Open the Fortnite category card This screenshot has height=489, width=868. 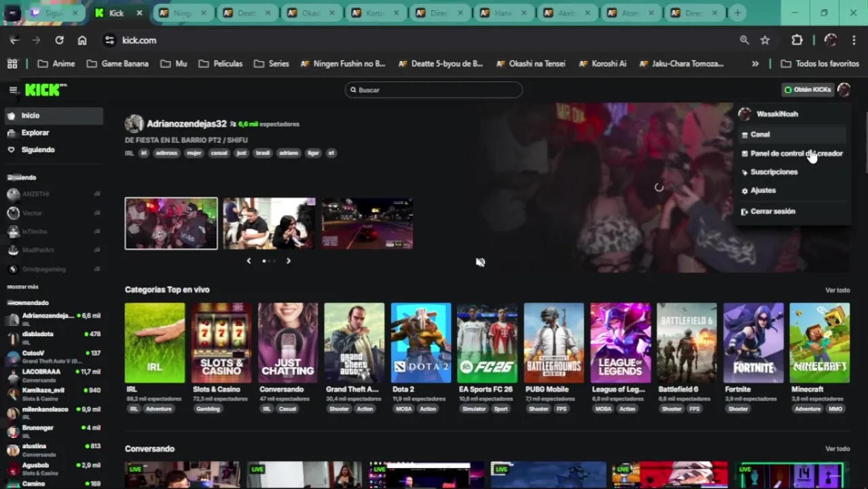coord(753,343)
